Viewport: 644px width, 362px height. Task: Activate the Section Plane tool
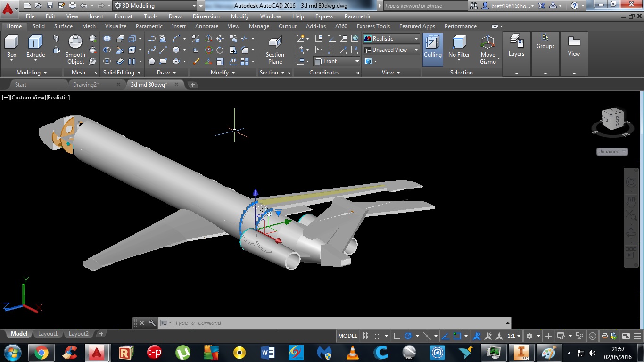tap(275, 52)
